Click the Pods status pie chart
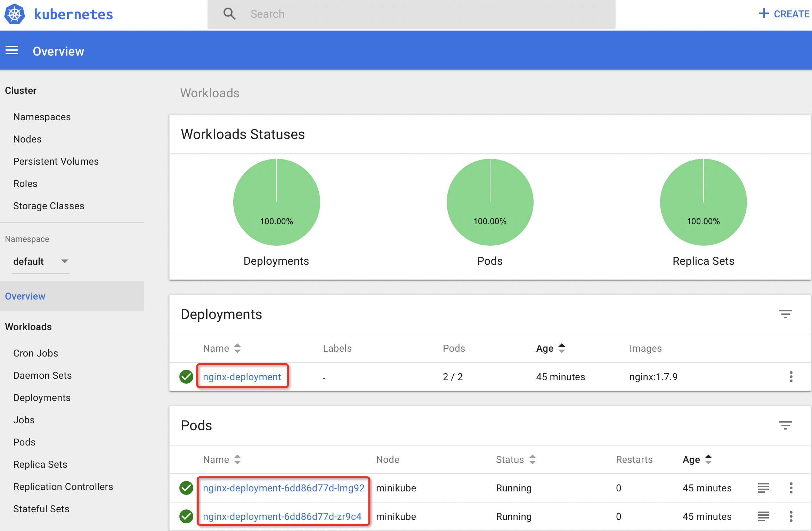 (490, 202)
